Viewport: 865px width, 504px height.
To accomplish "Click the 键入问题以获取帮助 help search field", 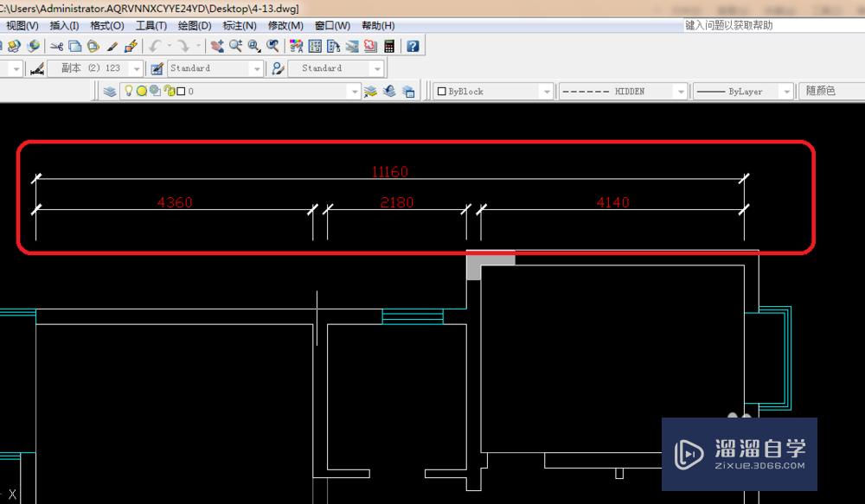I will tap(774, 25).
